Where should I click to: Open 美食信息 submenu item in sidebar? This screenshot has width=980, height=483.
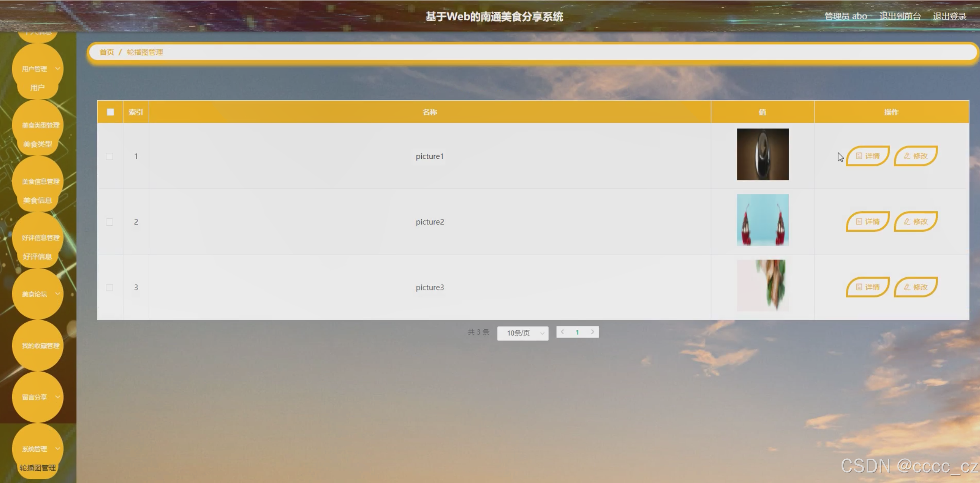tap(37, 200)
